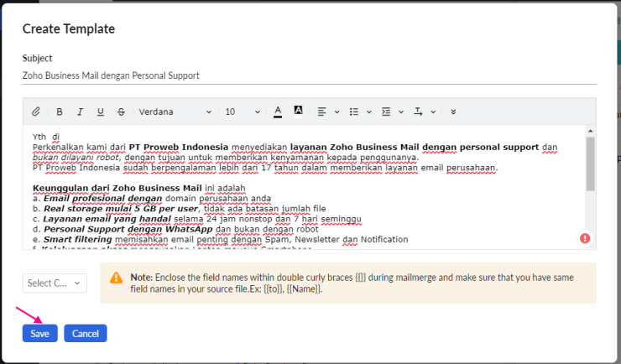Click the text direction icon
The width and height of the screenshot is (621, 364).
click(418, 112)
